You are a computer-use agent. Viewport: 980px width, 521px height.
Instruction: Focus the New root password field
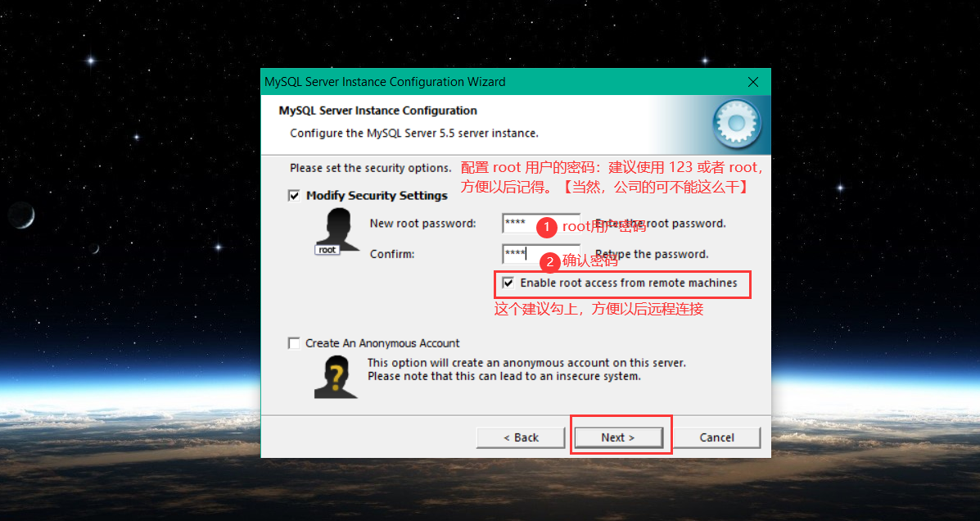coord(541,224)
